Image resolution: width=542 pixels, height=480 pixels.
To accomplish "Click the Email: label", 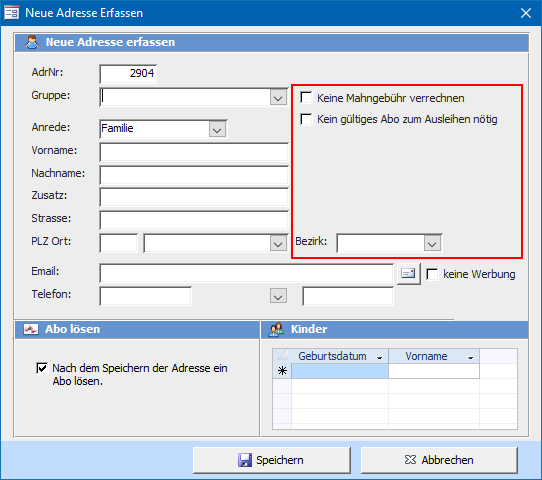I will point(45,272).
